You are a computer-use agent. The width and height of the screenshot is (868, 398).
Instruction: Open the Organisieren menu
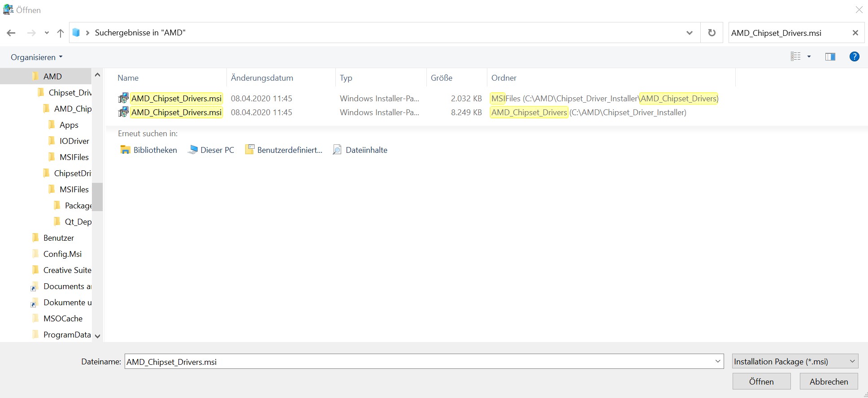[37, 57]
